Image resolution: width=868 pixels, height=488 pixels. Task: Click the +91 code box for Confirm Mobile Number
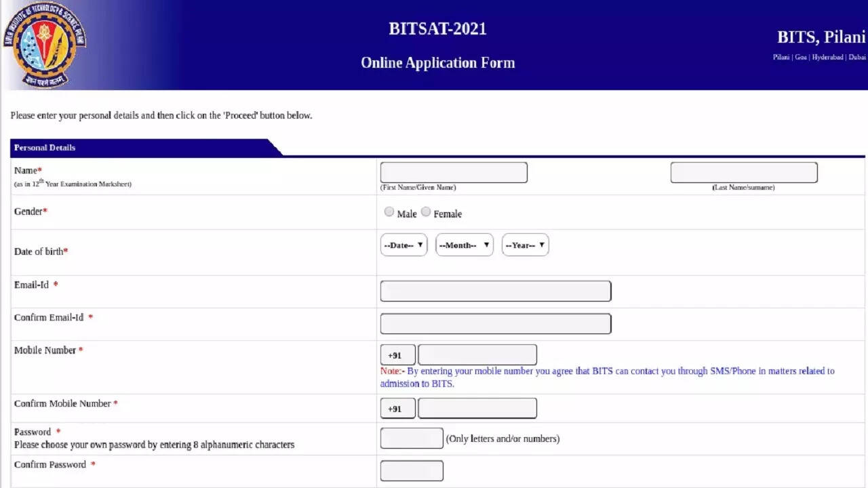(397, 409)
